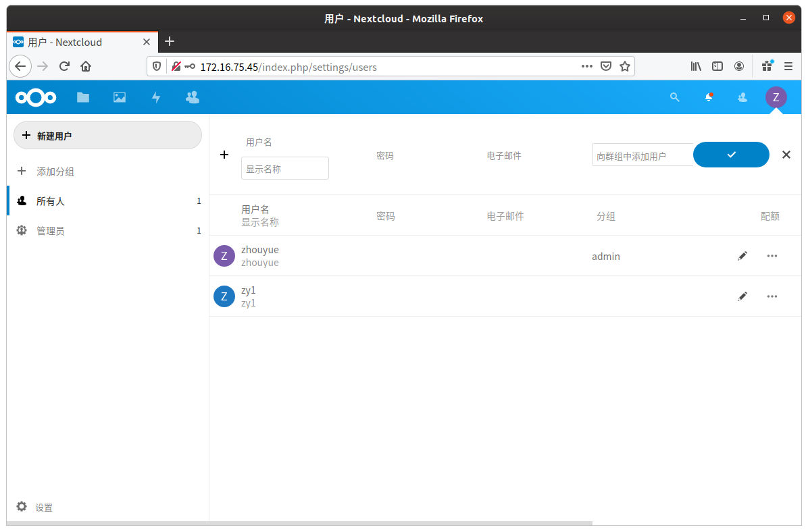Click the contacts menu icon beside avatar
This screenshot has height=532, width=808.
click(742, 97)
